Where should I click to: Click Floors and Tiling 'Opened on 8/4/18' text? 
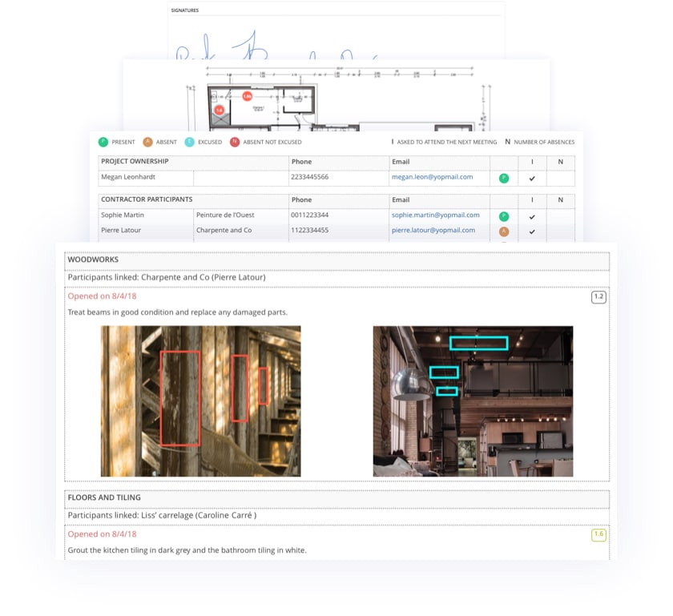pyautogui.click(x=103, y=534)
